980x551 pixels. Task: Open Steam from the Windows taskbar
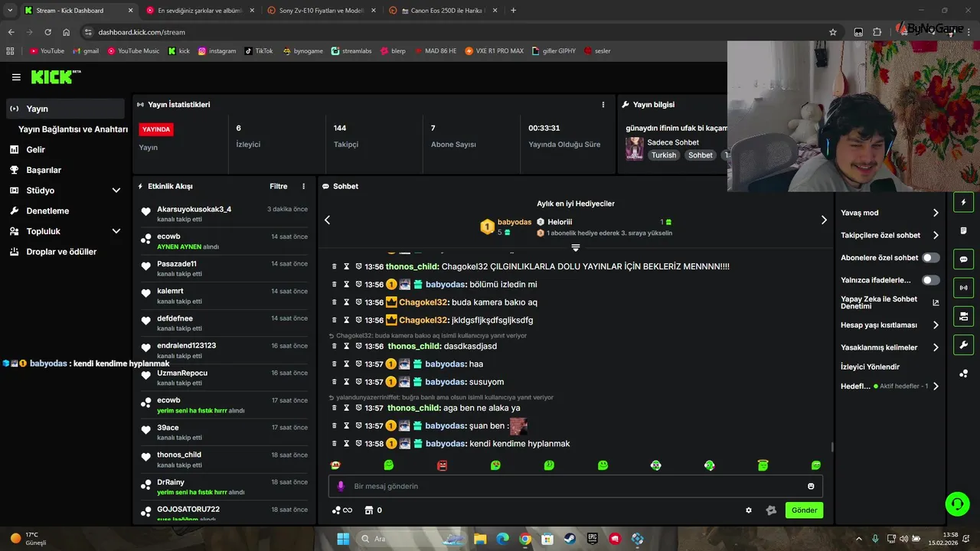pos(570,539)
